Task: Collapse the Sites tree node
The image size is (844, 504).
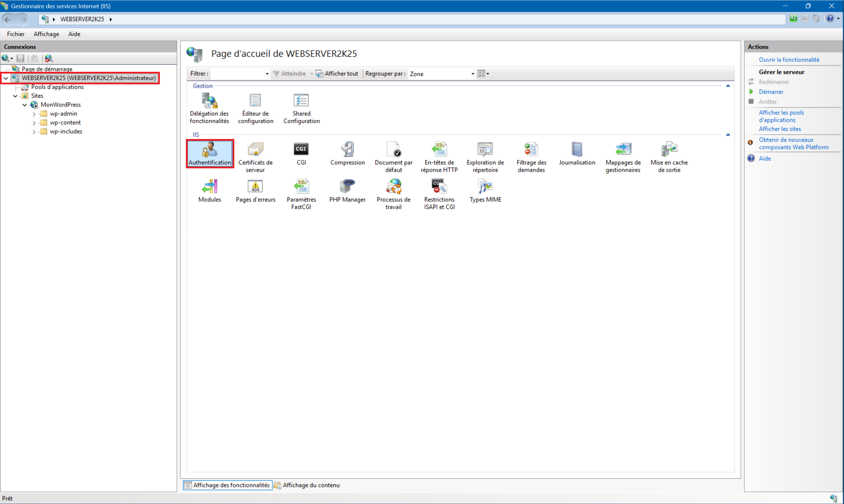Action: pos(15,96)
